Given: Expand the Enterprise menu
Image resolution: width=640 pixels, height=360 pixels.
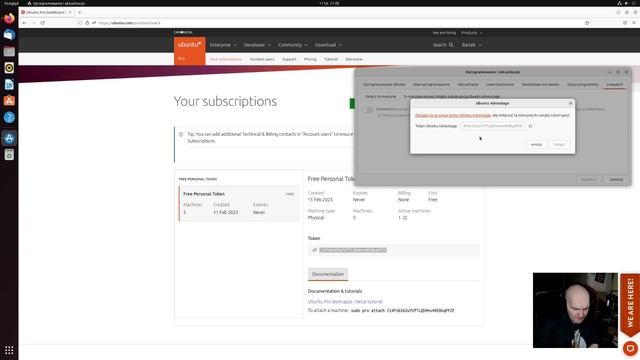Looking at the screenshot, I should (223, 45).
